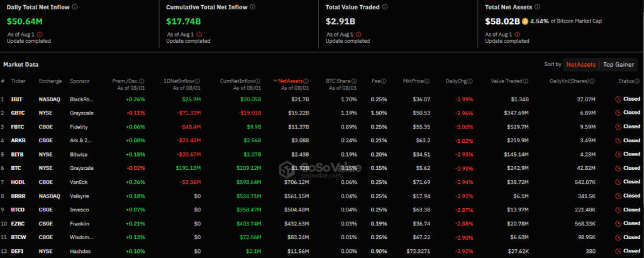Click red alert icon under Cumulative Total Net Inflow
This screenshot has width=644, height=258.
(199, 35)
